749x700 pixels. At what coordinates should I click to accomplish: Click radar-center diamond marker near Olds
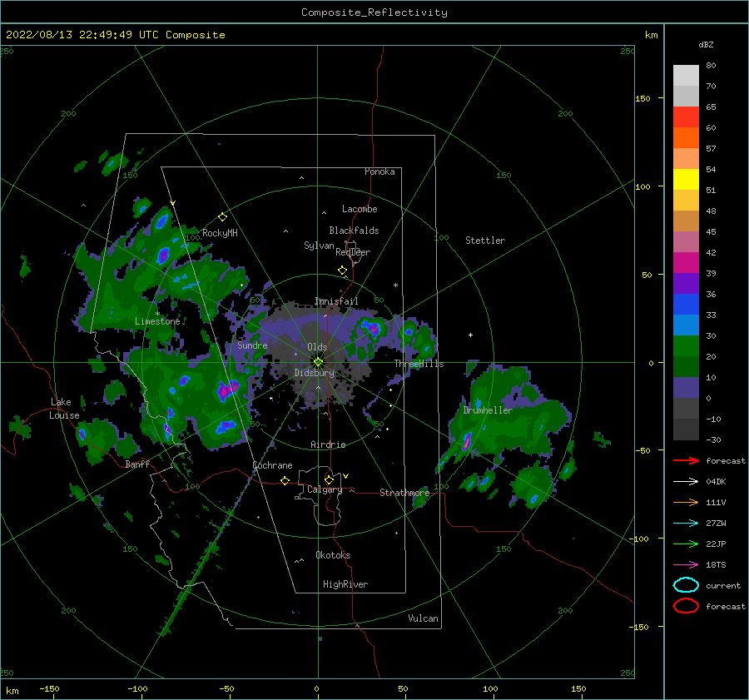point(318,362)
